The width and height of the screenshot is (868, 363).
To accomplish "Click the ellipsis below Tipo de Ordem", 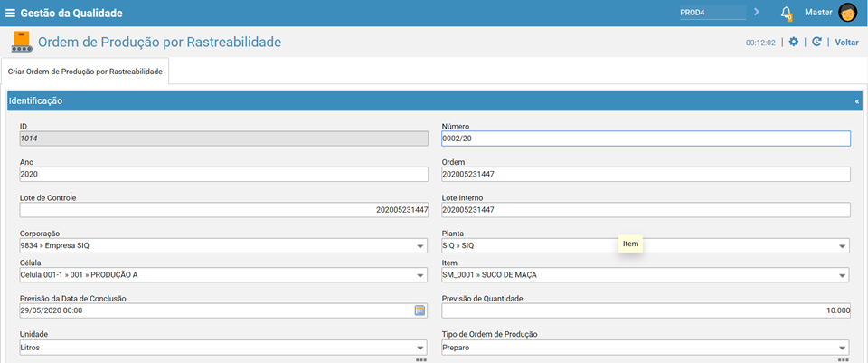I will pyautogui.click(x=843, y=359).
